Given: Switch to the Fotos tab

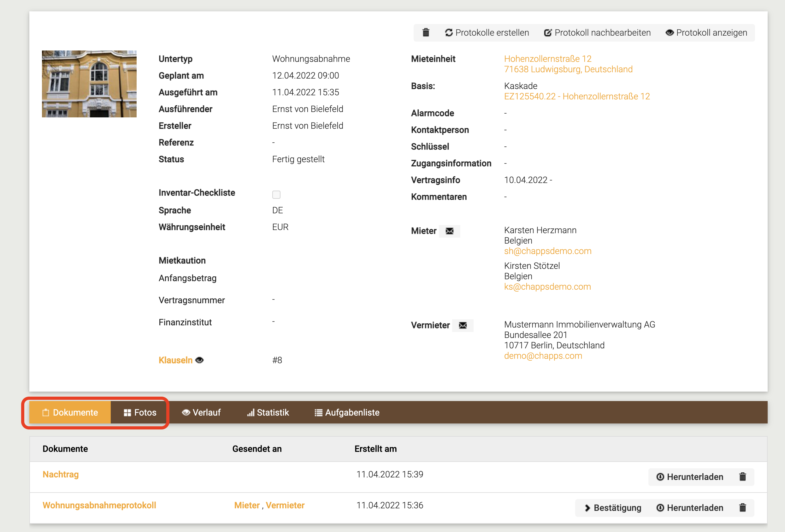Looking at the screenshot, I should [x=140, y=412].
